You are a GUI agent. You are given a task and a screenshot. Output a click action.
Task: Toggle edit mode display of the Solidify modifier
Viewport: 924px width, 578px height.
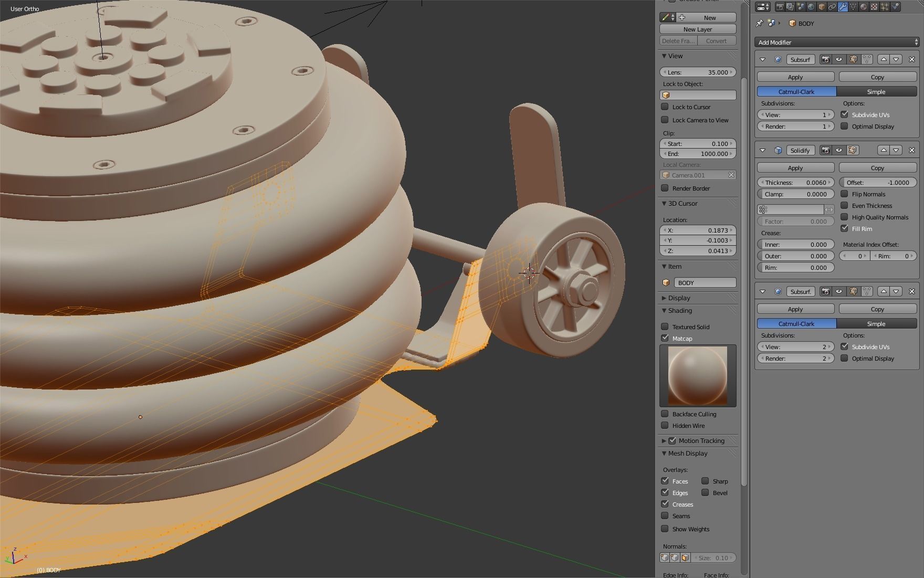coord(853,150)
